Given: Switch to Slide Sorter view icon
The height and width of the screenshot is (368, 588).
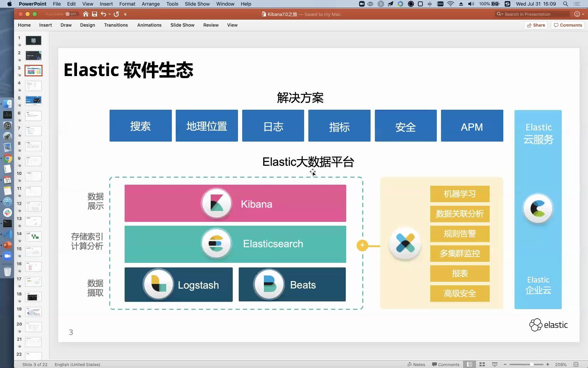Looking at the screenshot, I should click(482, 364).
